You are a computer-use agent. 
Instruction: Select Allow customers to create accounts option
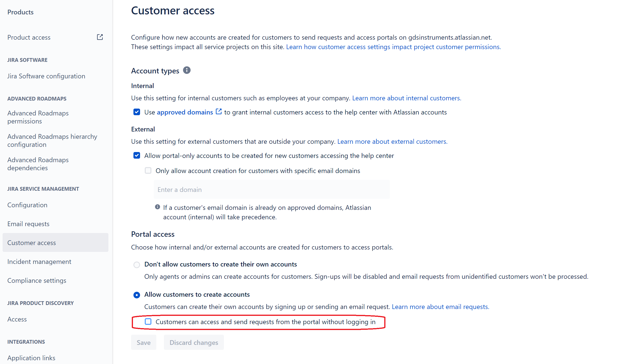(x=137, y=295)
